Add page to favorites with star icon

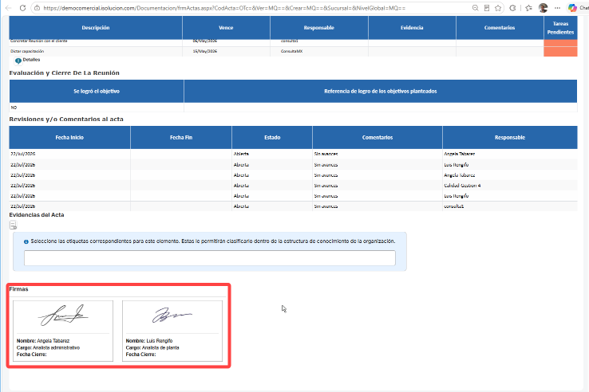[x=498, y=8]
